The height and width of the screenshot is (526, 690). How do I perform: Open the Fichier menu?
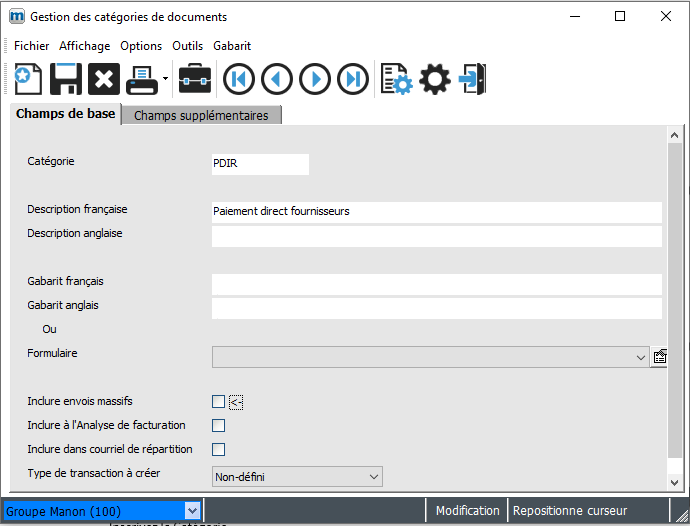pos(31,46)
